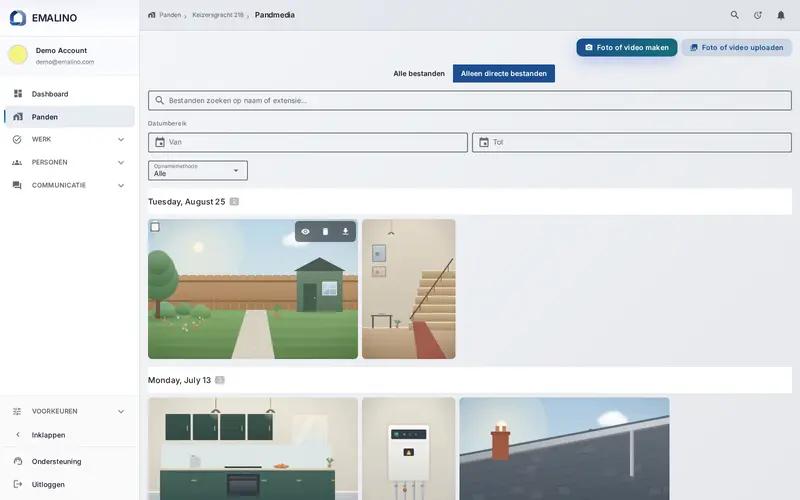The width and height of the screenshot is (800, 500).
Task: Preview garden photo with eye icon
Action: [305, 232]
